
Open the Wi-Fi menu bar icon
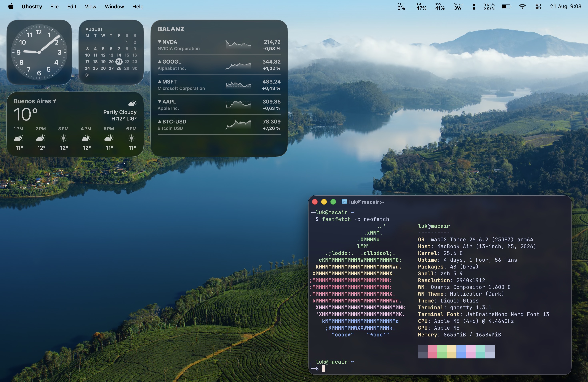pos(522,7)
